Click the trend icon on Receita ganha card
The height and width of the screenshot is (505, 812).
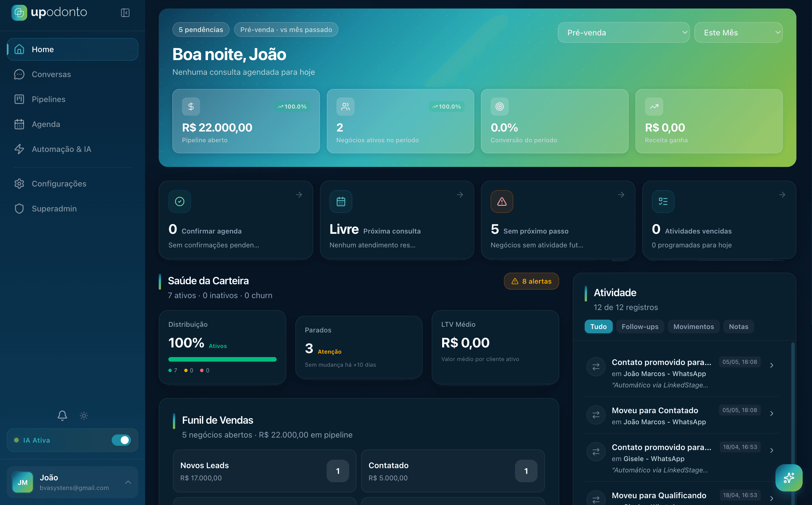point(654,107)
